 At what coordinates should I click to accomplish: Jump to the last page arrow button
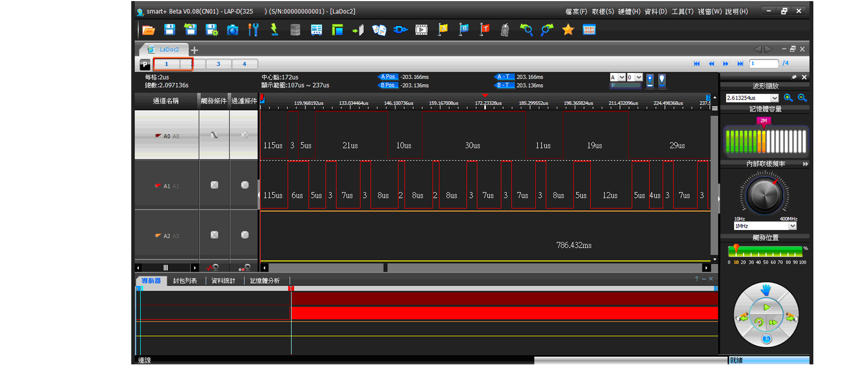coord(740,64)
